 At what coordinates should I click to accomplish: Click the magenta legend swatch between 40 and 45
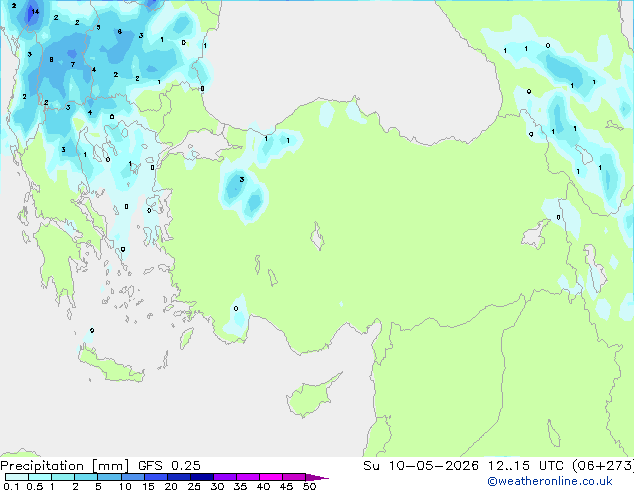(271, 477)
